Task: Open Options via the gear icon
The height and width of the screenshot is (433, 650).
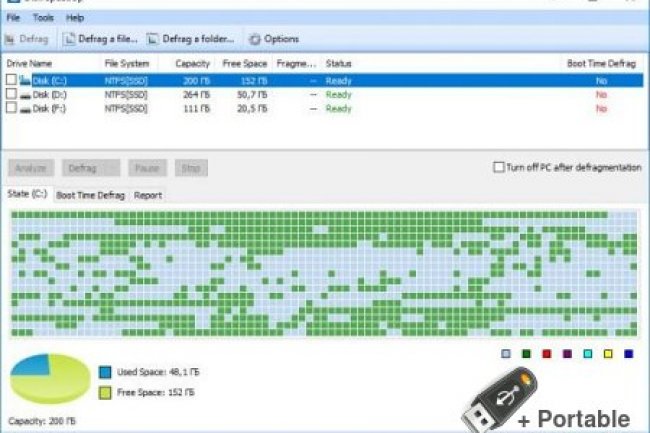Action: coord(255,39)
